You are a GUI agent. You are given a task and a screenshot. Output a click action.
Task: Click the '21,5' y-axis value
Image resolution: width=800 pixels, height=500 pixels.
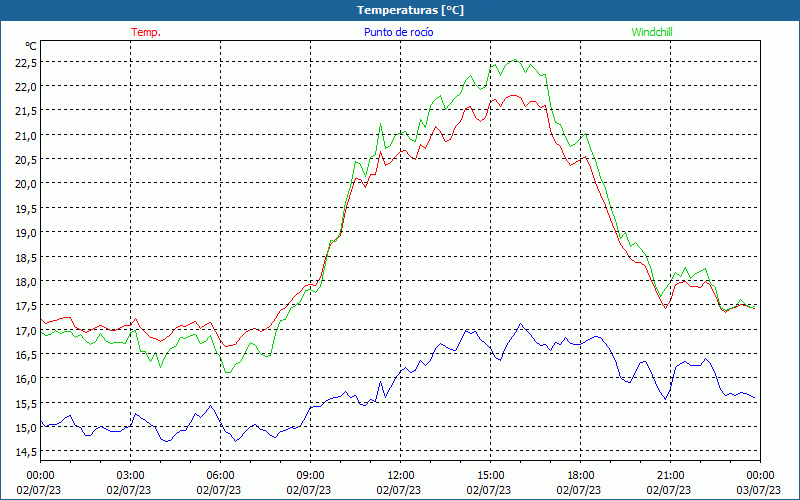point(26,111)
